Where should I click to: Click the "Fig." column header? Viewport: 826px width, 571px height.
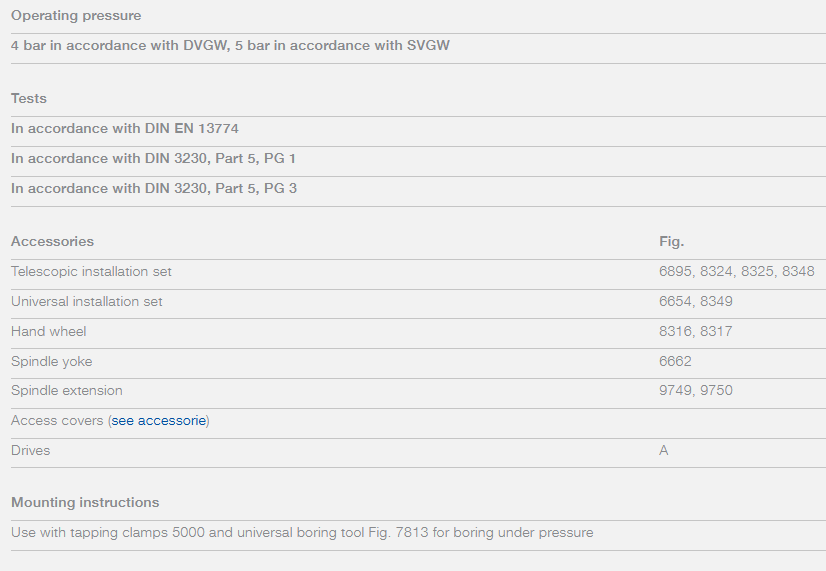pos(671,242)
